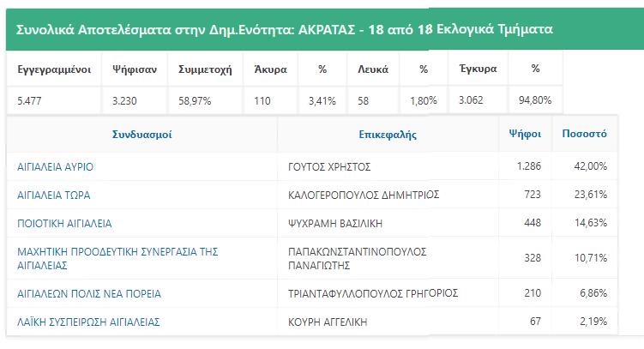This screenshot has height=349, width=644.
Task: Click the Συμμετοχή header cell
Action: coord(205,69)
